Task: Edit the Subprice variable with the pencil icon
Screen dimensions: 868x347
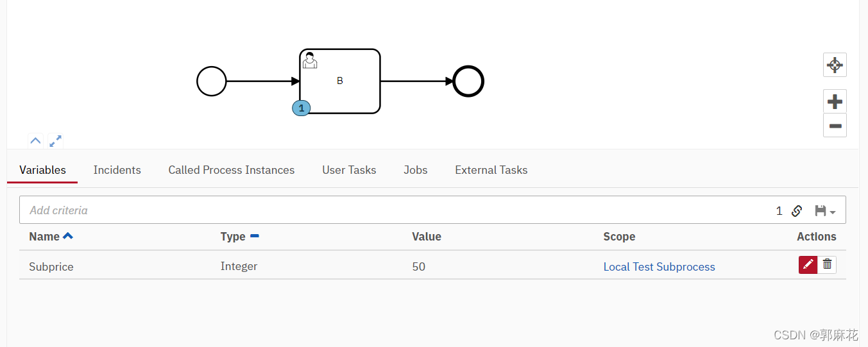Action: point(808,265)
